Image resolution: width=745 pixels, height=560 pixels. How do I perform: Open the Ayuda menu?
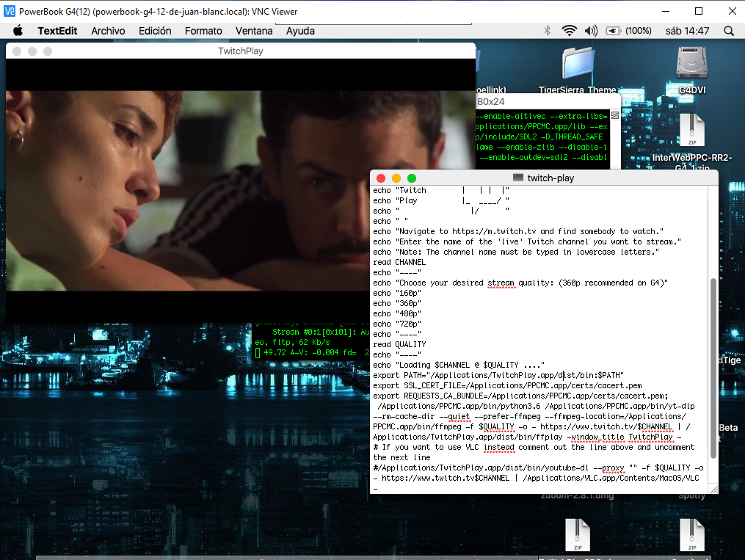[300, 31]
